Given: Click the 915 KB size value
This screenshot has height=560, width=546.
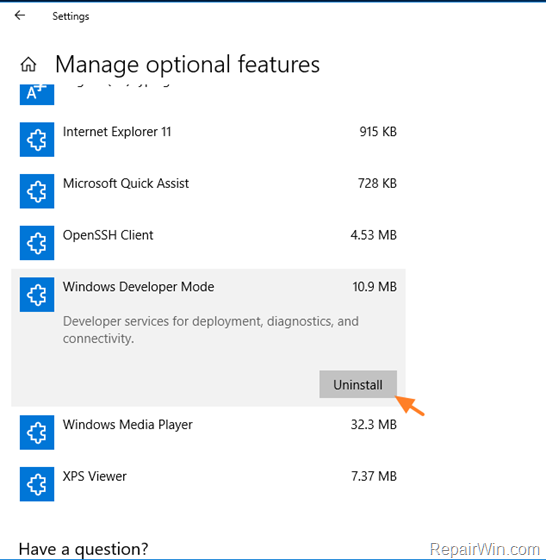Looking at the screenshot, I should pyautogui.click(x=378, y=132).
